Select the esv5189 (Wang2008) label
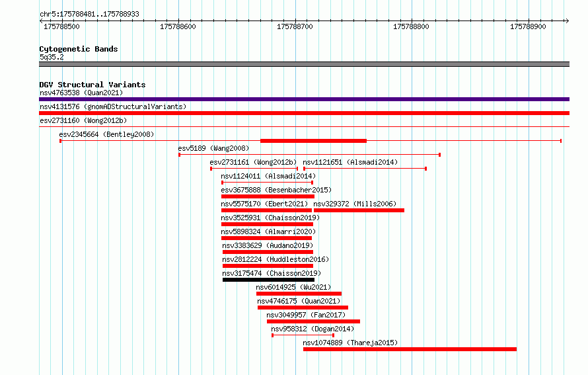The width and height of the screenshot is (588, 375). tap(213, 148)
